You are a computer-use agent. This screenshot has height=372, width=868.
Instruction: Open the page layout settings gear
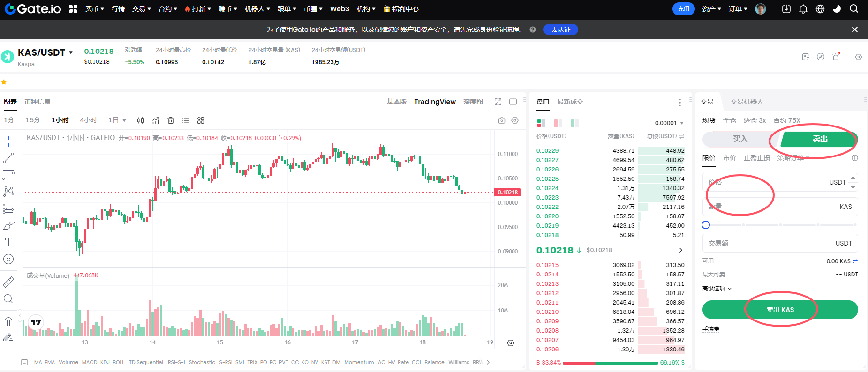859,57
